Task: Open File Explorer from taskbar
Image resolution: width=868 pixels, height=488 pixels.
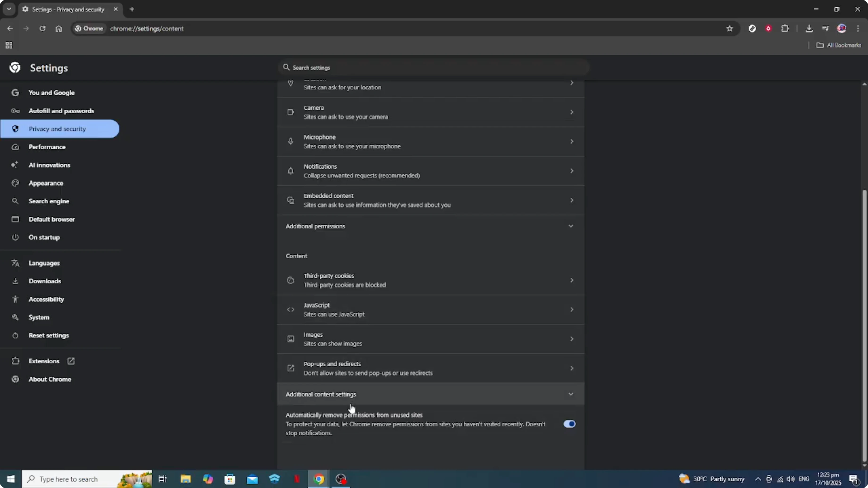Action: point(185,479)
